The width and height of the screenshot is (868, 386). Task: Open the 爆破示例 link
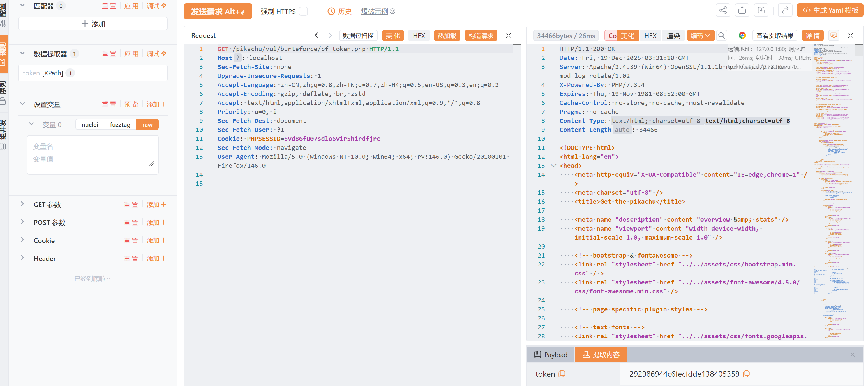(374, 12)
